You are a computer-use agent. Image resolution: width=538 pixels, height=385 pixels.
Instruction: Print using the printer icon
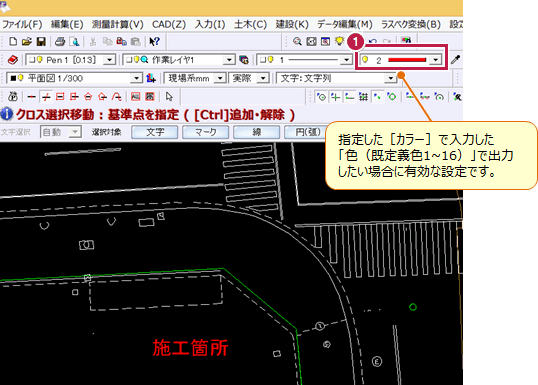pos(60,42)
